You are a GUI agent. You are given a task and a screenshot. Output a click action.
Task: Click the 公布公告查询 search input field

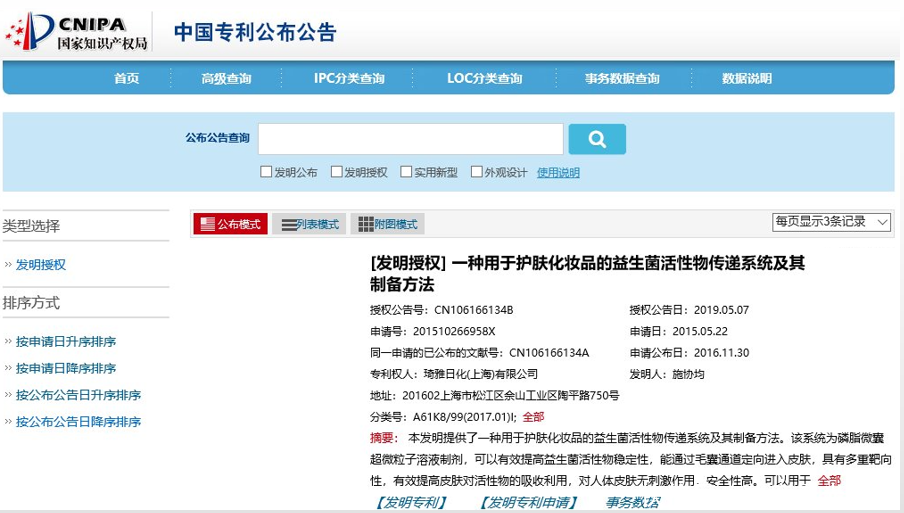410,139
